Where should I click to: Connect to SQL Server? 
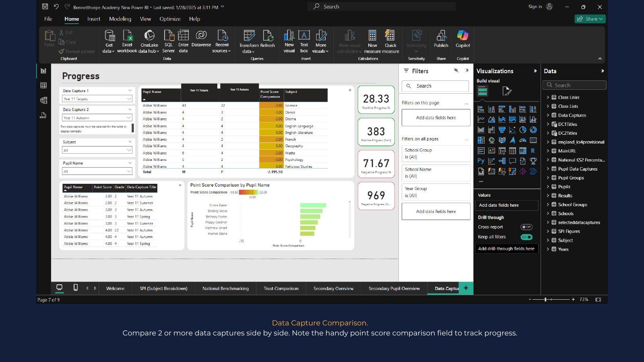click(x=168, y=41)
